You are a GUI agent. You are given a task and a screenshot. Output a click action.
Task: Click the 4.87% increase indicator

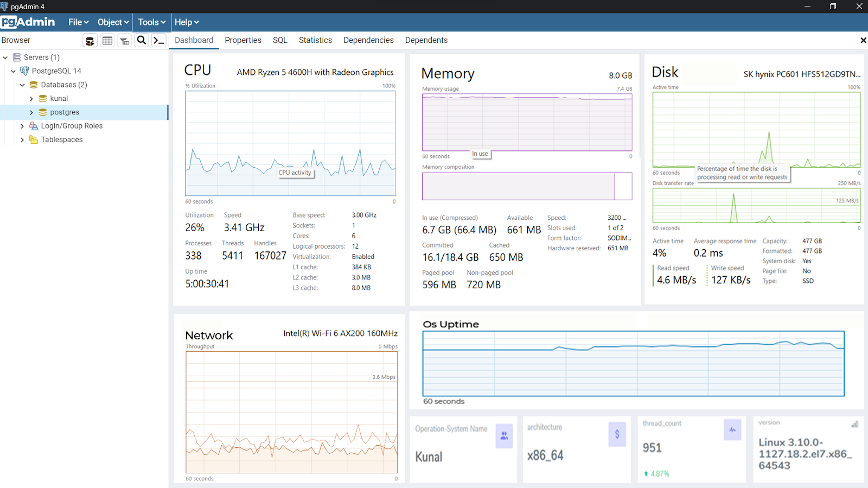coord(656,474)
